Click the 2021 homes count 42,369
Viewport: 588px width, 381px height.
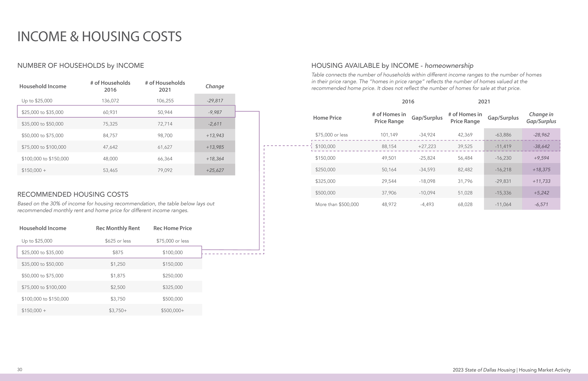click(465, 135)
